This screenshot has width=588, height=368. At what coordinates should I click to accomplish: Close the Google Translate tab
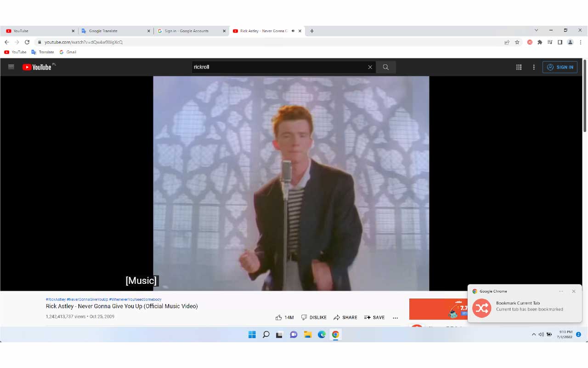point(148,31)
